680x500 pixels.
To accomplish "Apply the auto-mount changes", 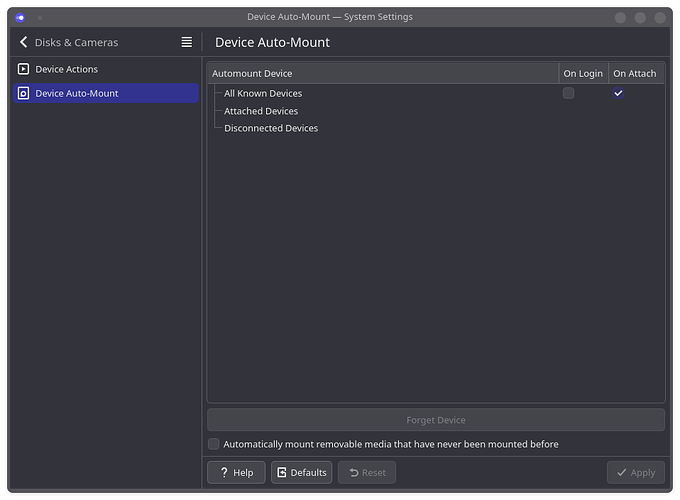I will [x=636, y=472].
